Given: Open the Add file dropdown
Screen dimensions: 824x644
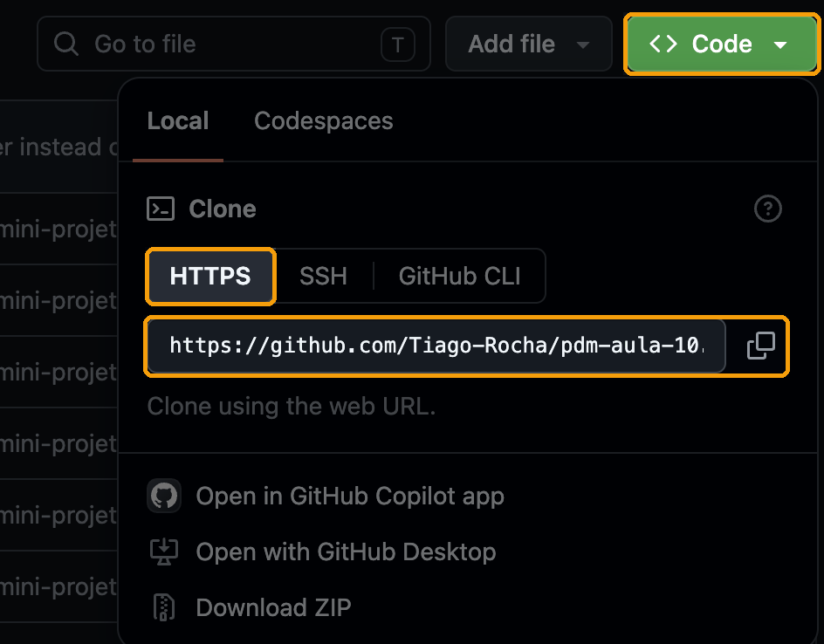Looking at the screenshot, I should click(529, 44).
